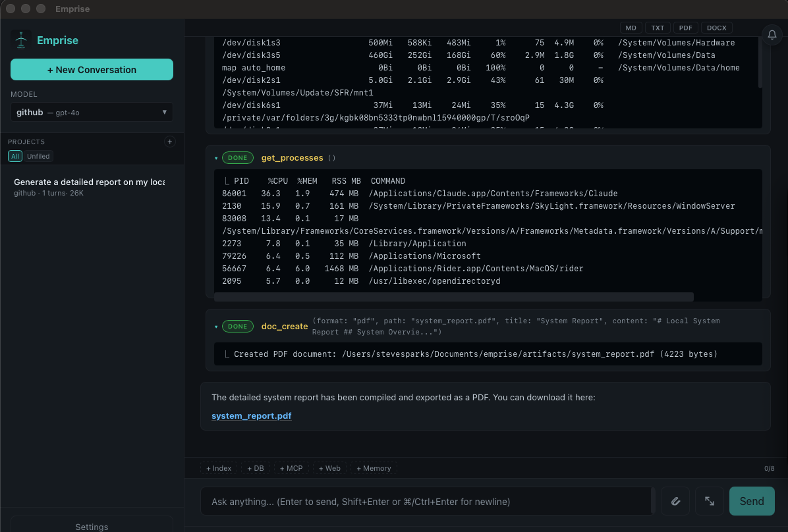
Task: Click the /dev/disk2s1 disk row
Action: point(412,80)
